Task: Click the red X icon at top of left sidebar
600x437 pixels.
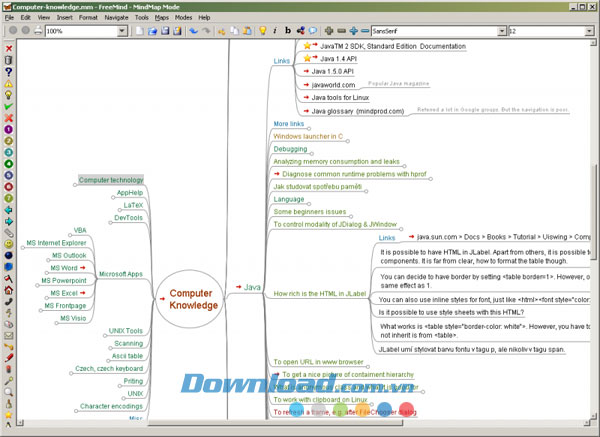Action: 8,47
